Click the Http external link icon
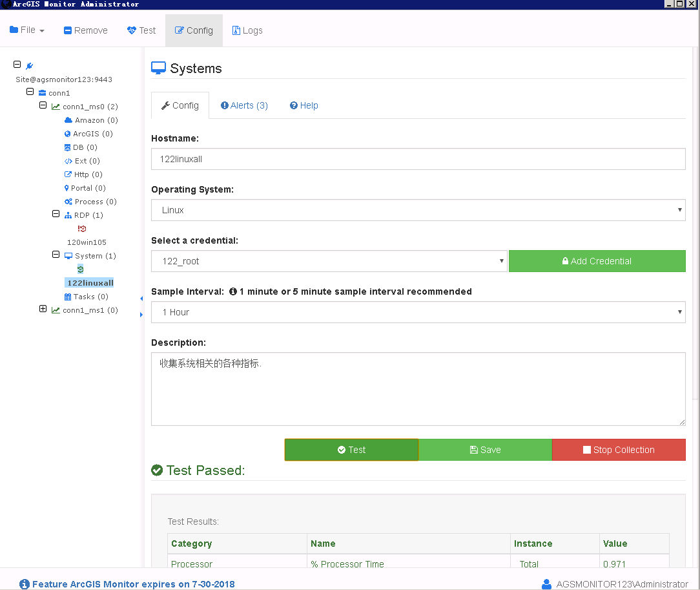Image resolution: width=700 pixels, height=590 pixels. [68, 174]
